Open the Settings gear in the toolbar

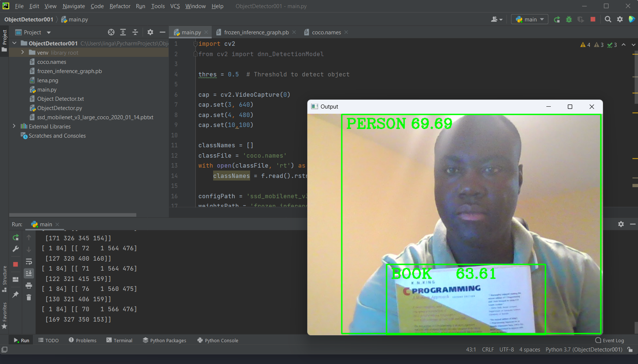620,19
